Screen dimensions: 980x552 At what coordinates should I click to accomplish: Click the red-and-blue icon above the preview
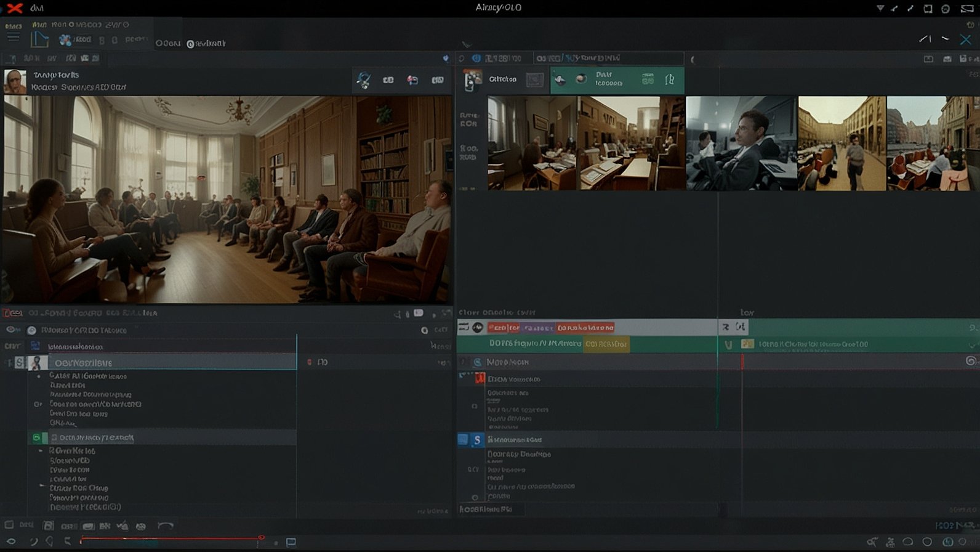coord(412,80)
